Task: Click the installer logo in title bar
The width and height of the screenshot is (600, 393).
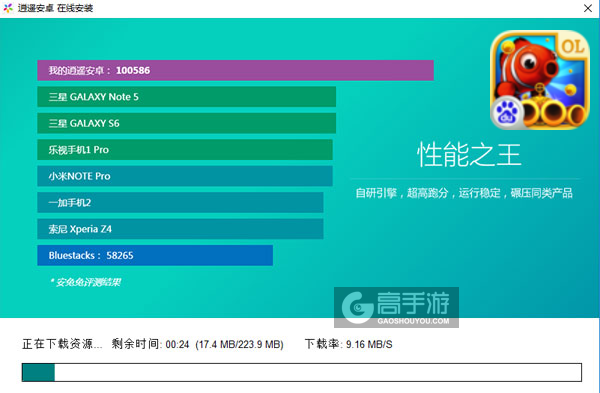Action: pyautogui.click(x=8, y=8)
